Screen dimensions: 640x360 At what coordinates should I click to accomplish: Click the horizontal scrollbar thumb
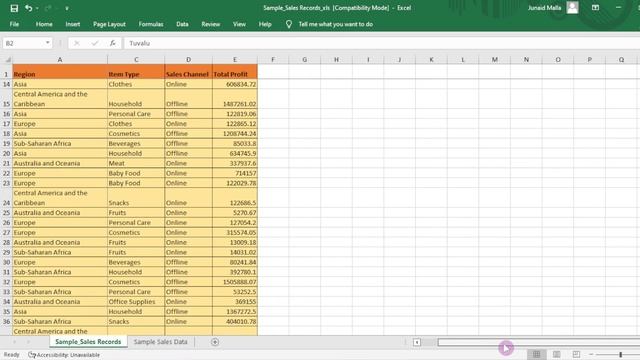[x=539, y=342]
